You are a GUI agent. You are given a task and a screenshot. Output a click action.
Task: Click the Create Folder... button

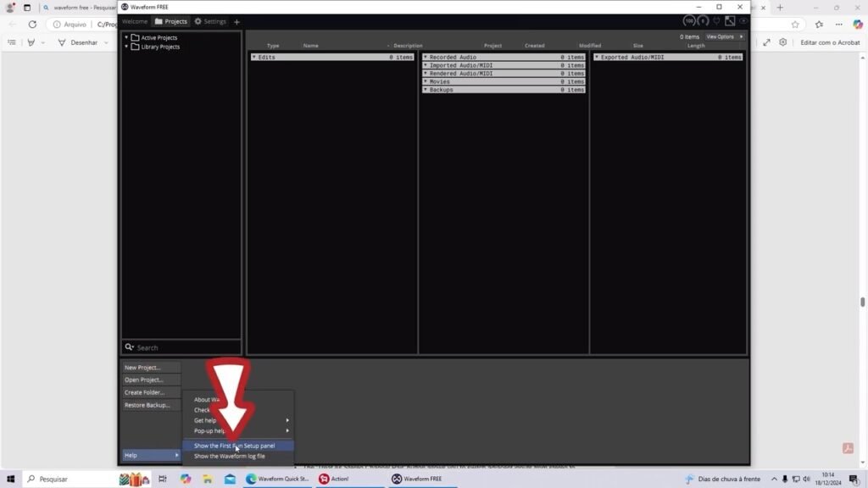point(151,393)
